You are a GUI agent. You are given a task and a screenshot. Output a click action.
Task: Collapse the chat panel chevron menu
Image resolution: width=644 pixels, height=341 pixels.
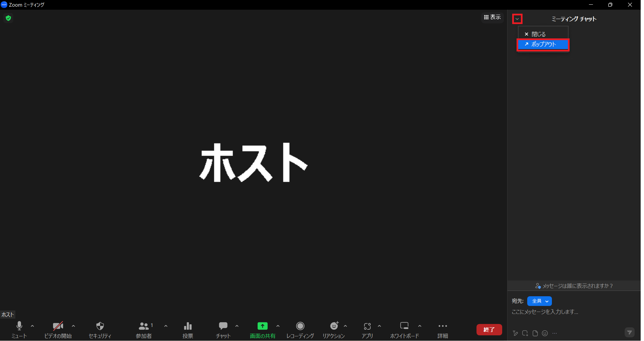[517, 19]
